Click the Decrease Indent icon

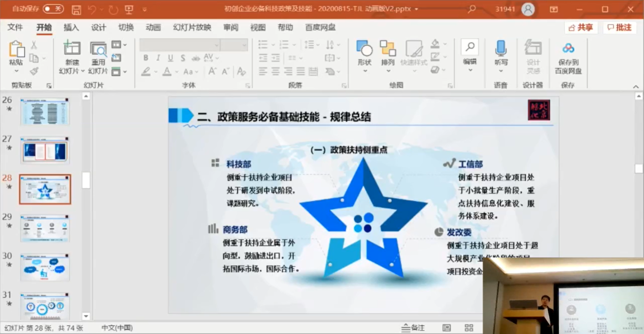coord(263,58)
